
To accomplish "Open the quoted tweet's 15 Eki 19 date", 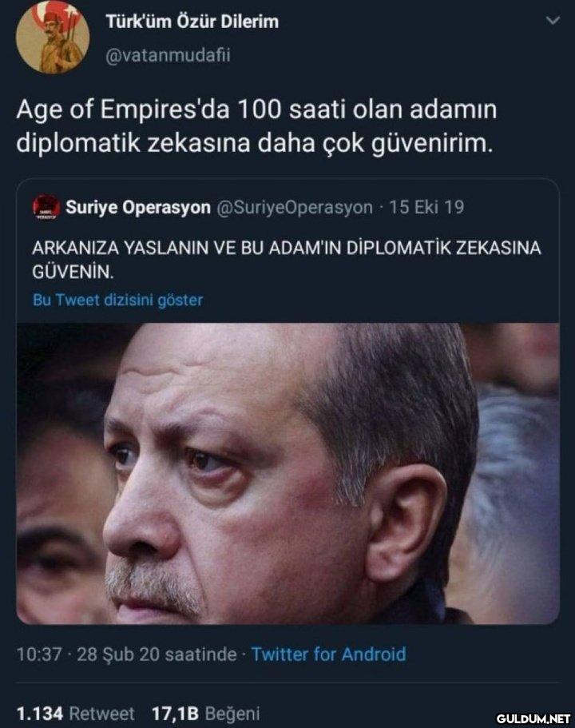I will (x=426, y=207).
